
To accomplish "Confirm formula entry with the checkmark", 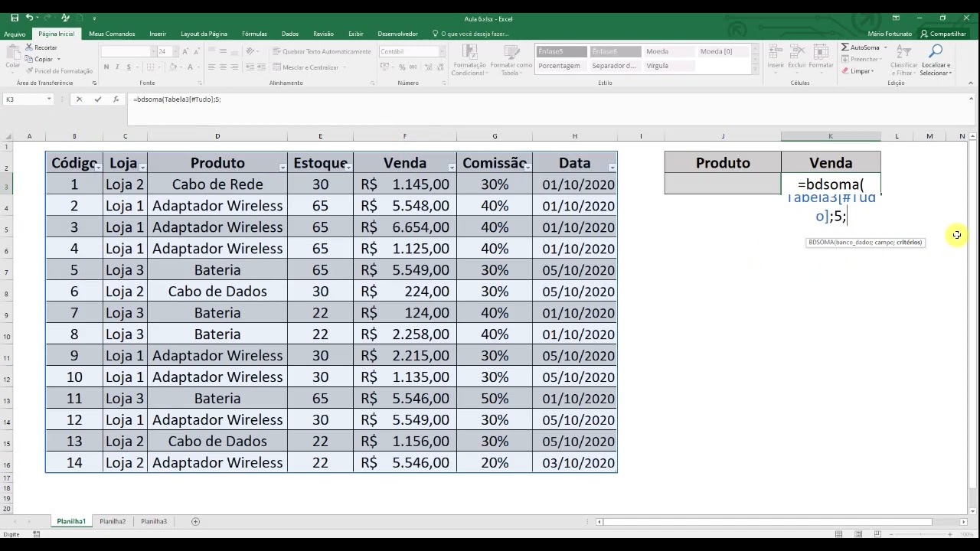I will pyautogui.click(x=97, y=99).
